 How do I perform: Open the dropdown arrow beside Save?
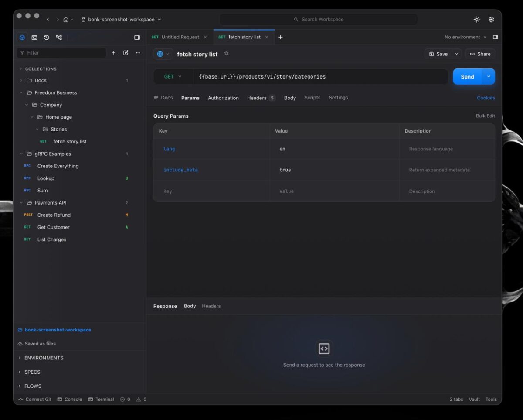point(456,54)
